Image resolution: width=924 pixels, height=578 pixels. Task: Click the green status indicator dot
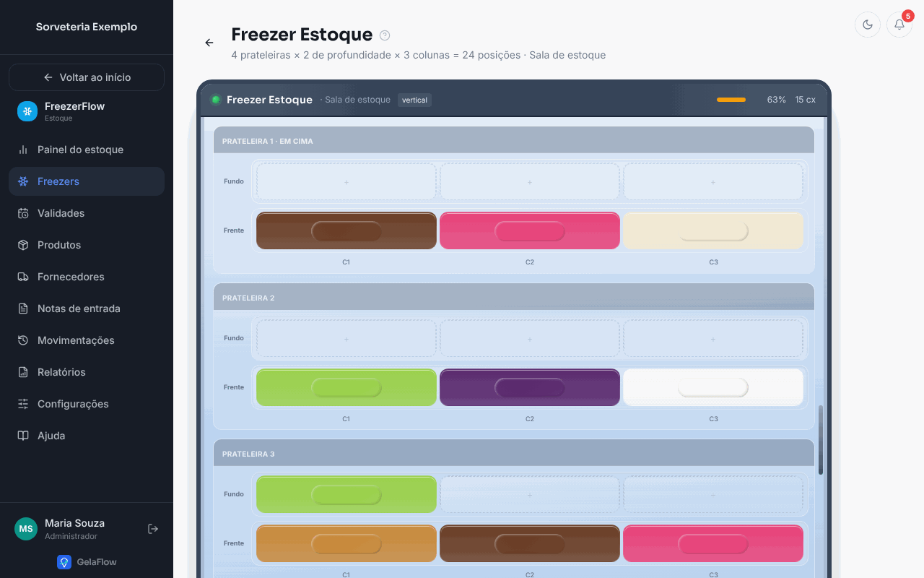215,100
